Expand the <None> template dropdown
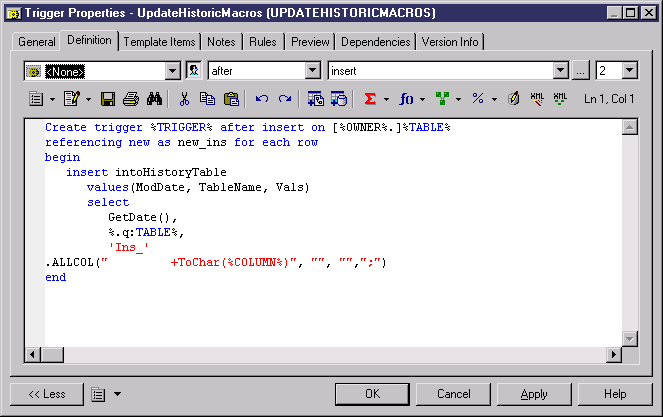Screen dimensions: 663x417 coord(171,71)
